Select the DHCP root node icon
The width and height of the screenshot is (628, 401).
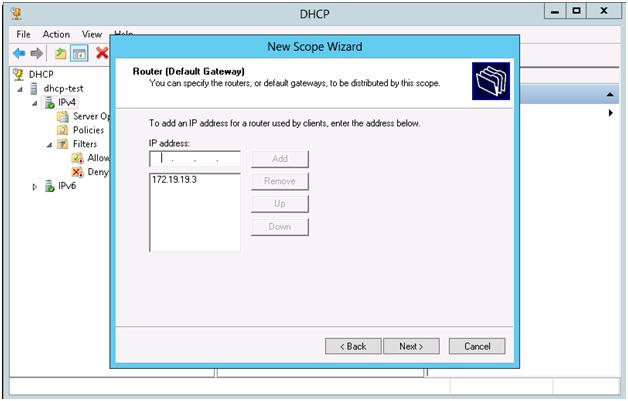point(18,74)
